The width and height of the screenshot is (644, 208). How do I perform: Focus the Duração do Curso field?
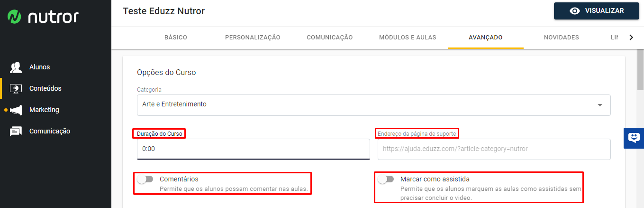253,149
